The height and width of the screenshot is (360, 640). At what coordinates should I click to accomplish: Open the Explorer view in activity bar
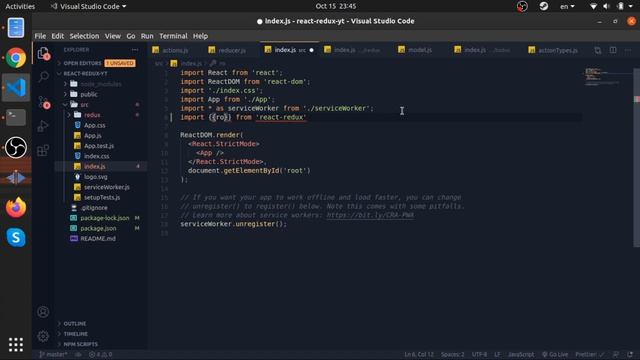[x=43, y=53]
